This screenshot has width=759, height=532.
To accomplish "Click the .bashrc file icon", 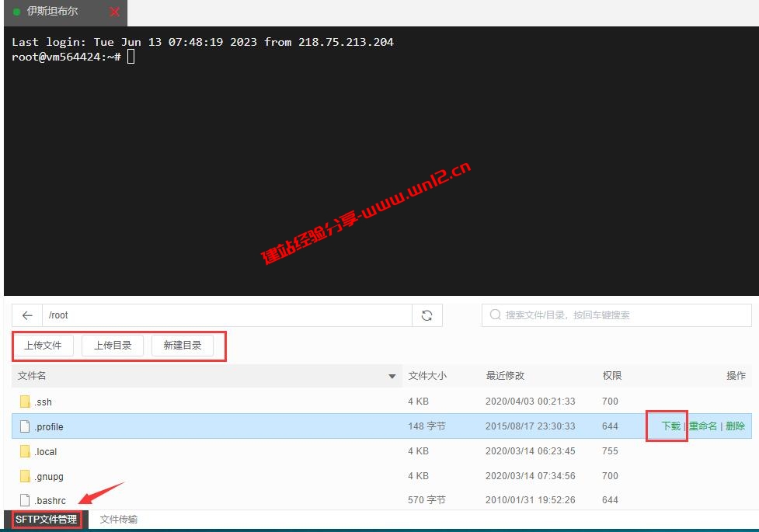I will (x=26, y=499).
